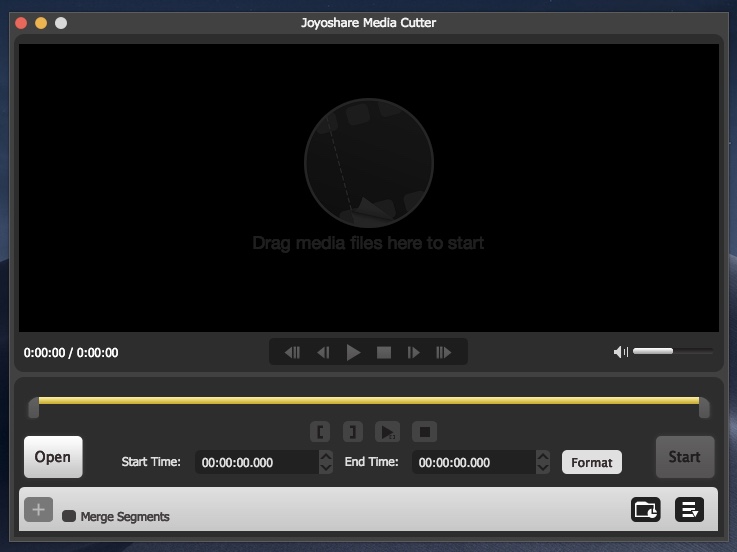Set segment end with right bracket icon
Viewport: 737px width, 552px height.
[352, 432]
